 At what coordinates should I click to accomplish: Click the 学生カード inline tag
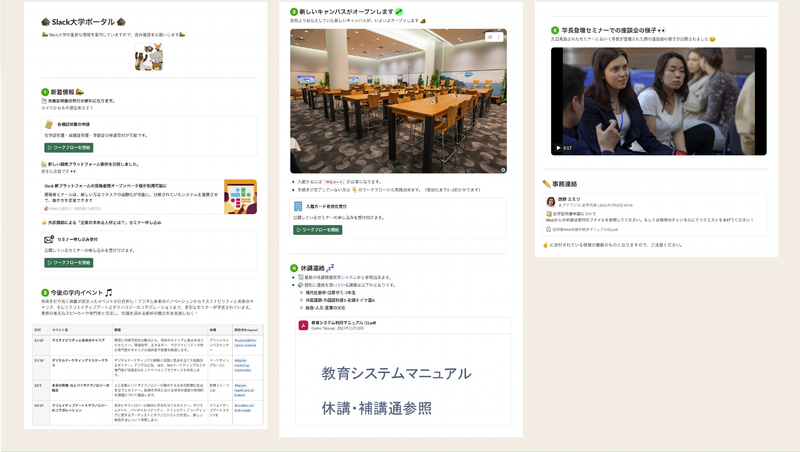pos(335,182)
